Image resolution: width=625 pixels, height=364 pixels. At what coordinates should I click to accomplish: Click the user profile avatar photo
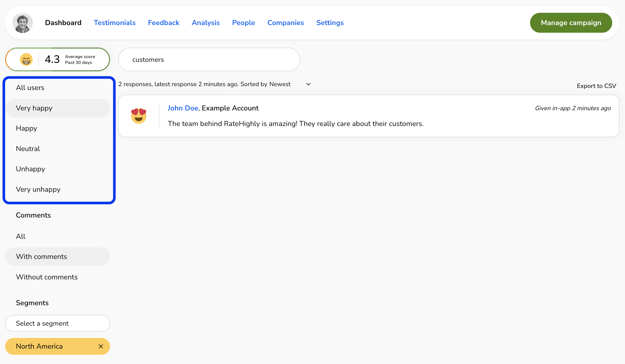point(23,23)
